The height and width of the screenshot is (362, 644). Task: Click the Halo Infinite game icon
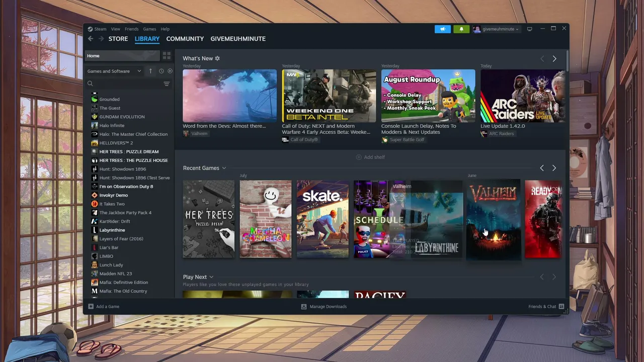click(x=94, y=125)
